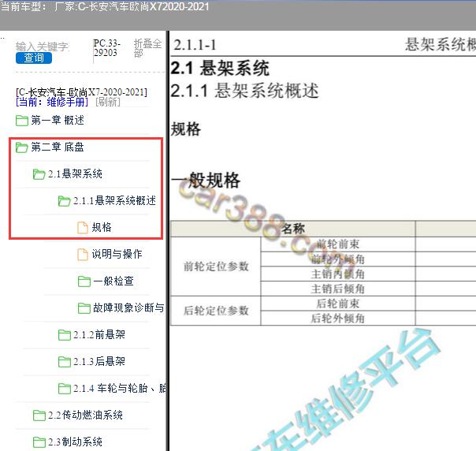Collapse the 第二章 底盘 folder icon
Image resolution: width=476 pixels, height=451 pixels.
coord(22,147)
